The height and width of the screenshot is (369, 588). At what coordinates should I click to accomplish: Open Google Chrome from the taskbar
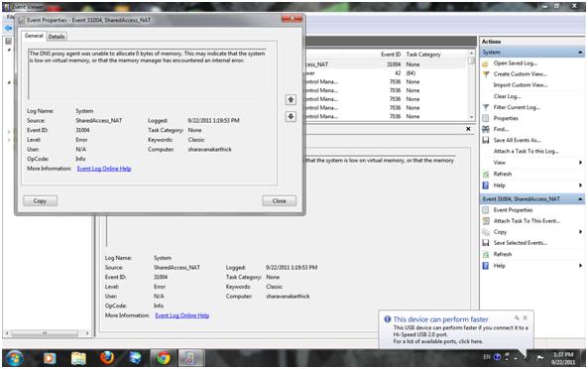coord(164,358)
